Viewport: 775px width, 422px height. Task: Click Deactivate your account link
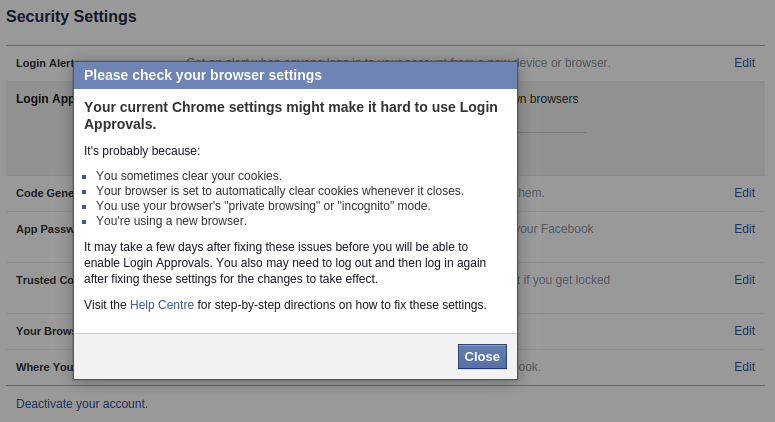(82, 404)
